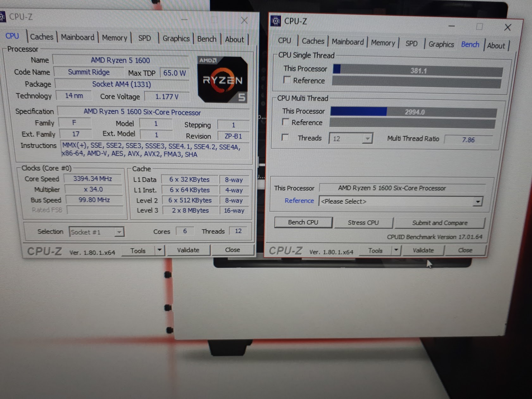
Task: Open the Threads count dropdown showing 12
Action: 351,139
